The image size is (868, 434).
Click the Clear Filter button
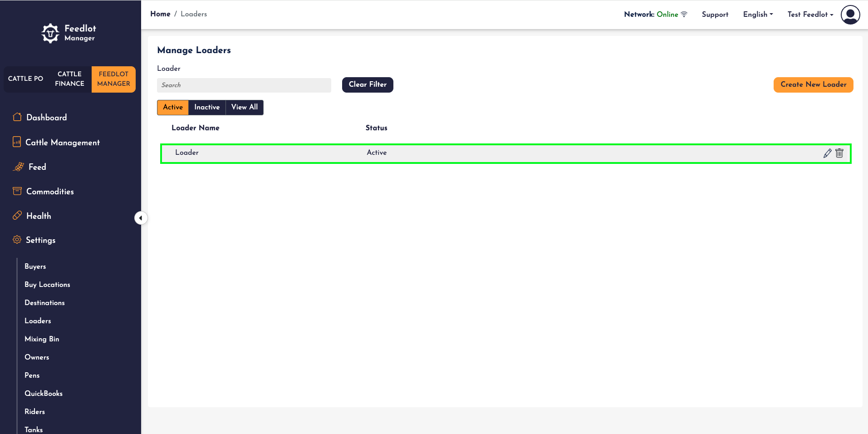pyautogui.click(x=368, y=85)
